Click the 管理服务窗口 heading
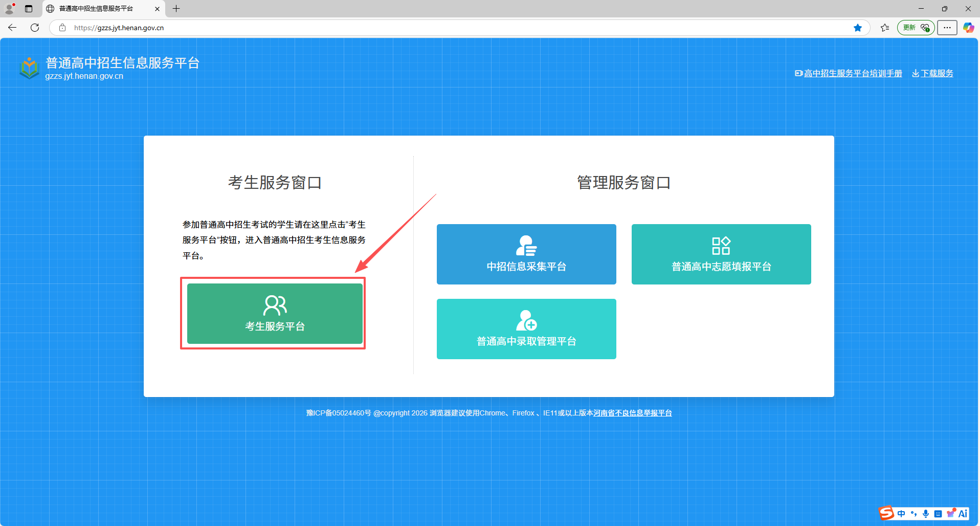This screenshot has height=526, width=980. [x=624, y=183]
